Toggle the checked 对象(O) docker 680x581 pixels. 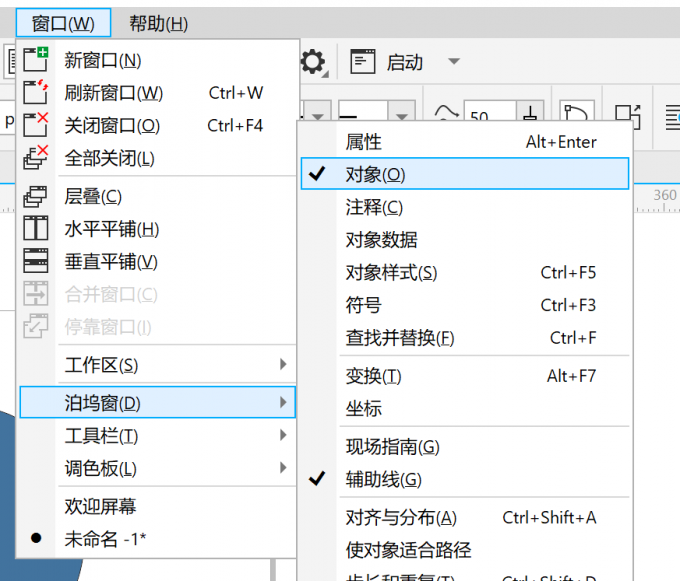465,174
